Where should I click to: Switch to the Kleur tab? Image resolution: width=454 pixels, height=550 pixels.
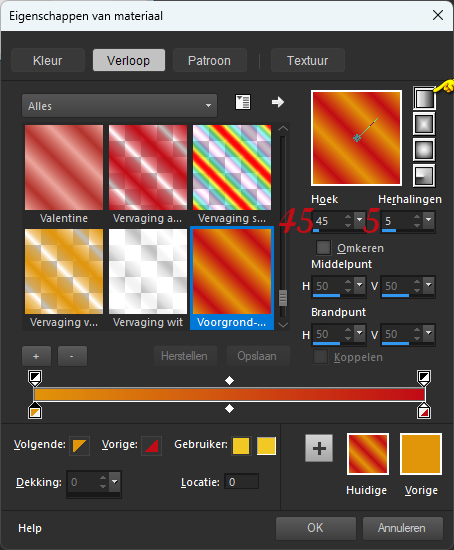tap(48, 60)
